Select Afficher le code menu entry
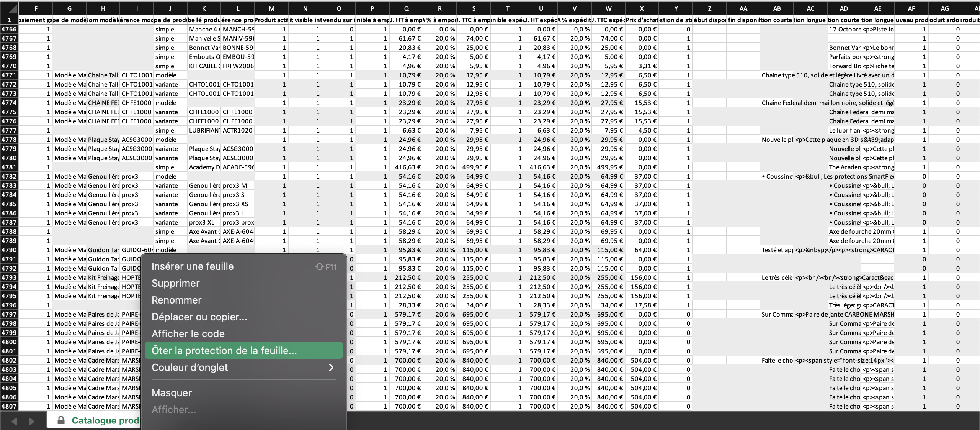This screenshot has width=980, height=430. [188, 334]
